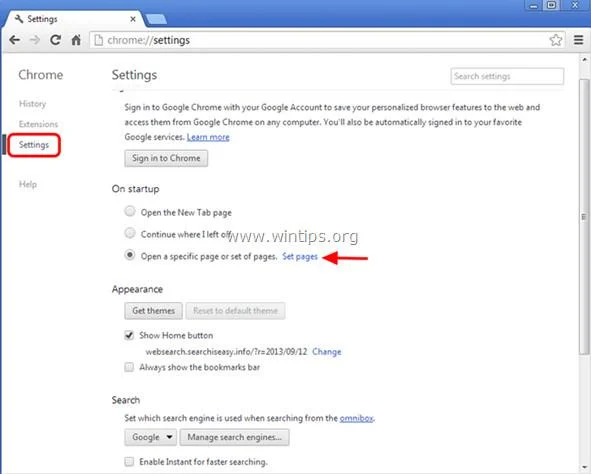The width and height of the screenshot is (591, 474).
Task: Click the Home icon in toolbar
Action: tap(76, 40)
